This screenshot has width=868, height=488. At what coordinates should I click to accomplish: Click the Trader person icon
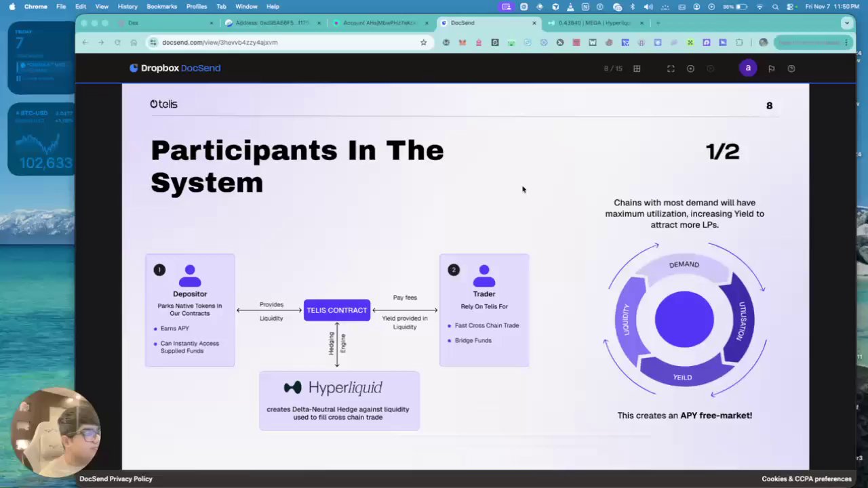click(x=484, y=276)
